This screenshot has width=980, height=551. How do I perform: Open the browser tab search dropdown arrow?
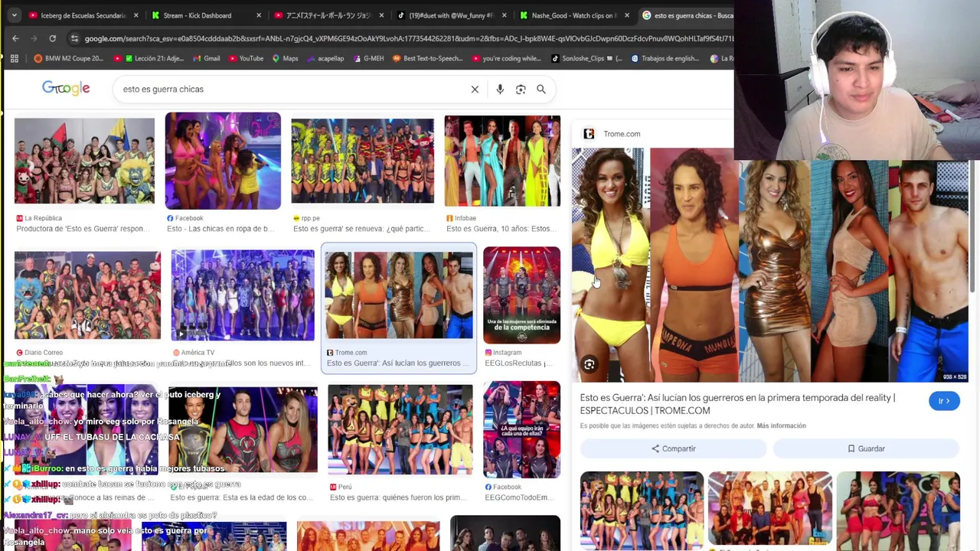(13, 15)
